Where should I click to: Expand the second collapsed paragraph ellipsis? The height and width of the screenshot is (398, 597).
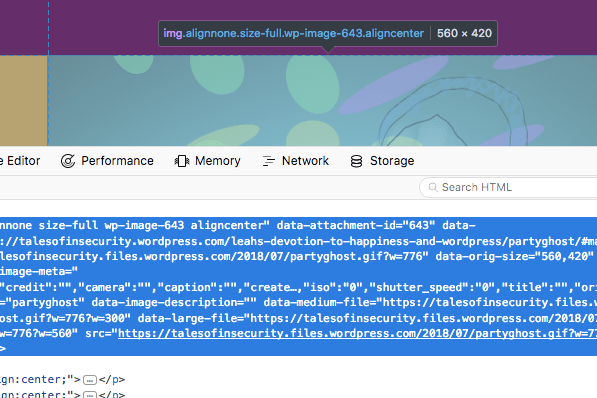pos(90,395)
